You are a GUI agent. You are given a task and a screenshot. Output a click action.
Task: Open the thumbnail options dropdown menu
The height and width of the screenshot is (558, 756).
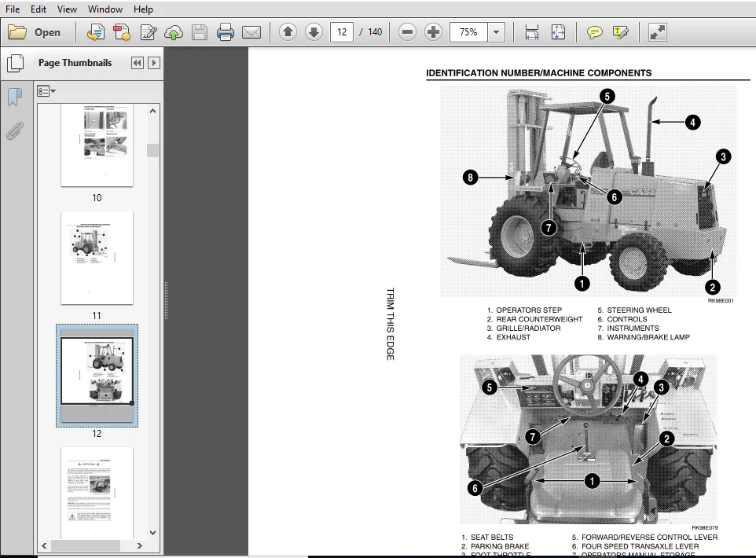[46, 90]
